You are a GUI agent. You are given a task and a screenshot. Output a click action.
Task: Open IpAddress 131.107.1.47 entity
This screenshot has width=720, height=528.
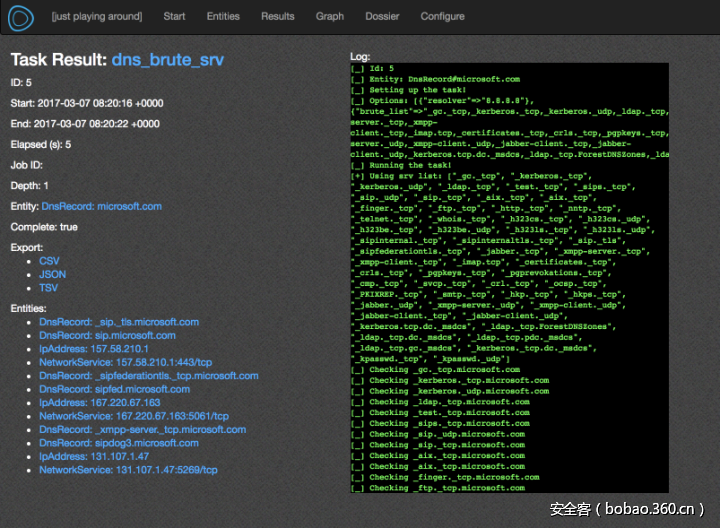93,456
